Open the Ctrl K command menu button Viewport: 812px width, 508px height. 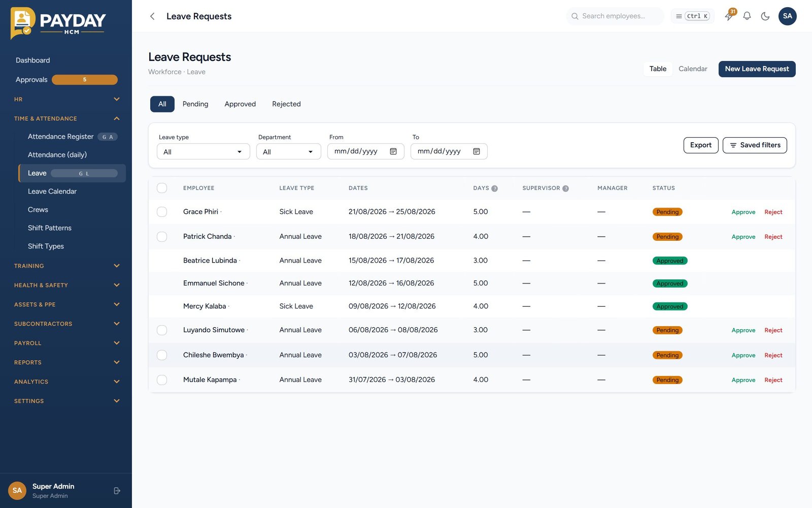coord(693,16)
